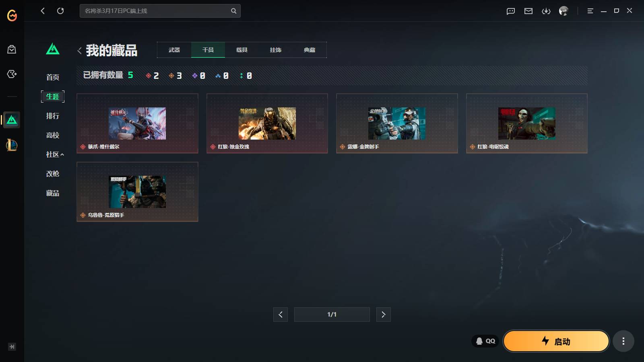
Task: Open the game store bag icon in left sidebar
Action: (12, 49)
